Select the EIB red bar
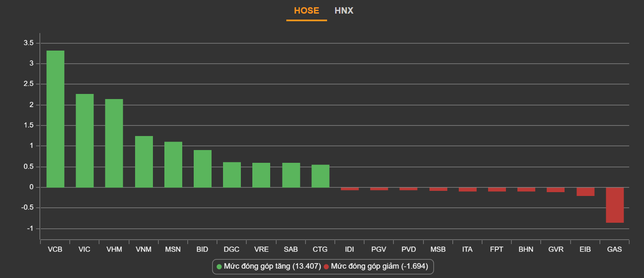Viewport: 644px width, 278px height. (585, 192)
